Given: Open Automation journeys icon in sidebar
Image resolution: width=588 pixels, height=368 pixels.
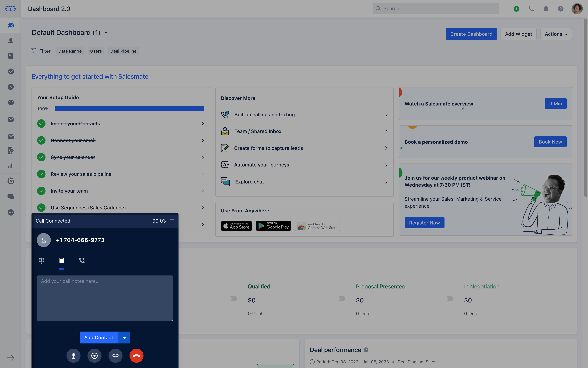Looking at the screenshot, I should pyautogui.click(x=11, y=181).
